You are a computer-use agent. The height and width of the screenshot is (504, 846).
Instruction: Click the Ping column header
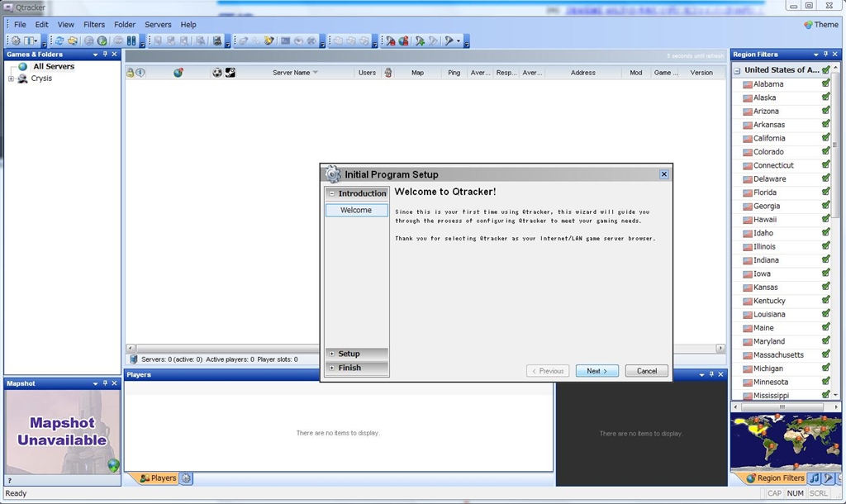click(454, 73)
